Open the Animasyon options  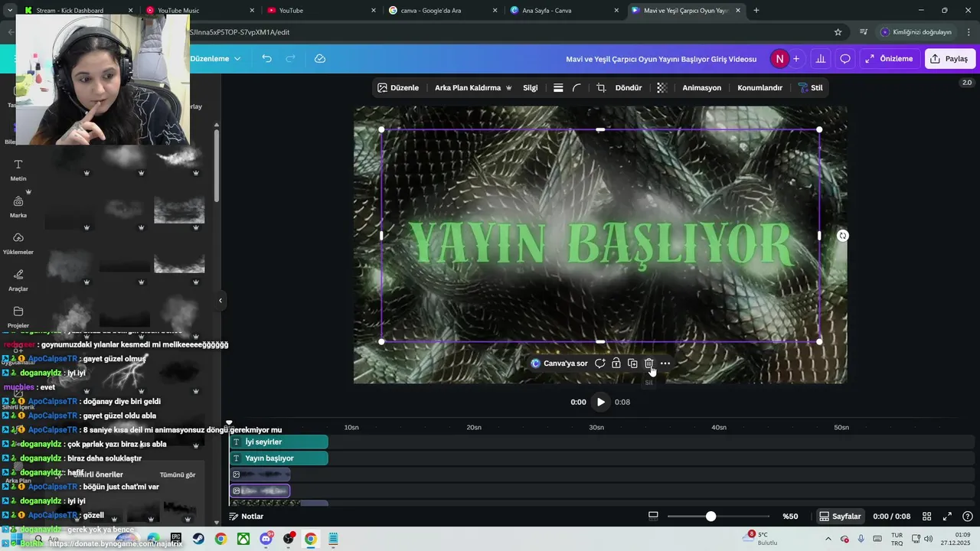click(x=702, y=88)
